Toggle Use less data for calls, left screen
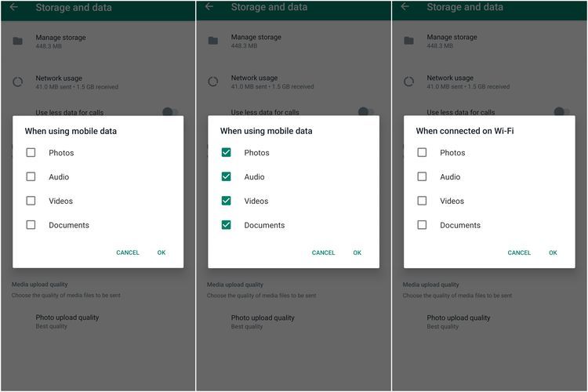 pos(170,112)
